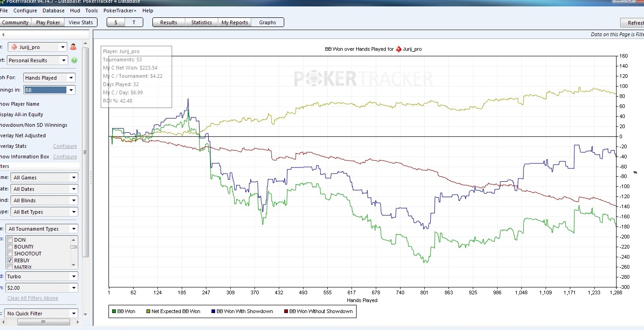
Task: Click the T tournaments toggle button
Action: tap(134, 22)
